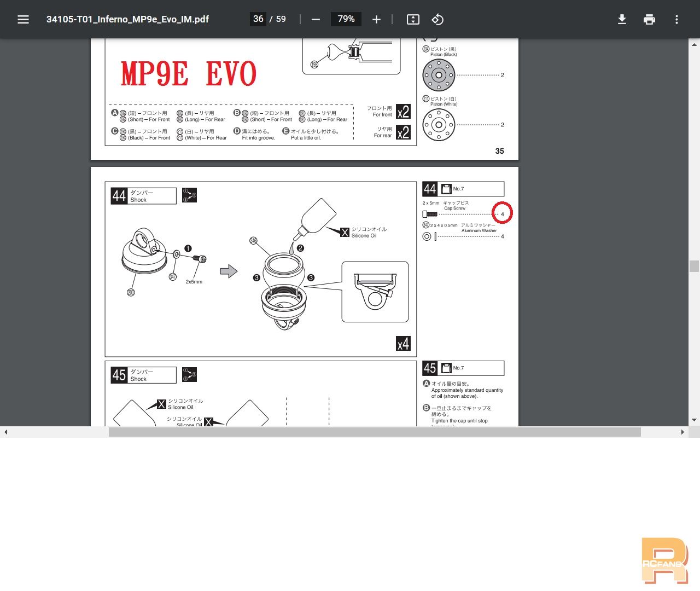The image size is (700, 591).
Task: Zoom out with the minus button
Action: pyautogui.click(x=316, y=19)
